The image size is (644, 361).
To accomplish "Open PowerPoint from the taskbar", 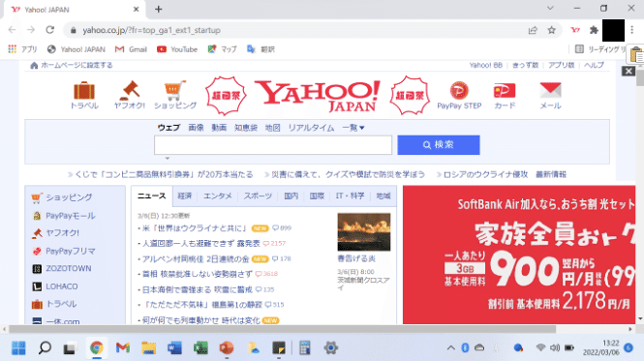I will pos(227,347).
